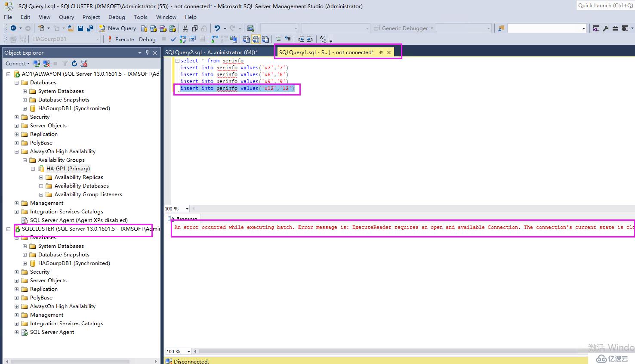Click the Analysis Services XMLA Query icon
635x364 pixels.
(173, 28)
